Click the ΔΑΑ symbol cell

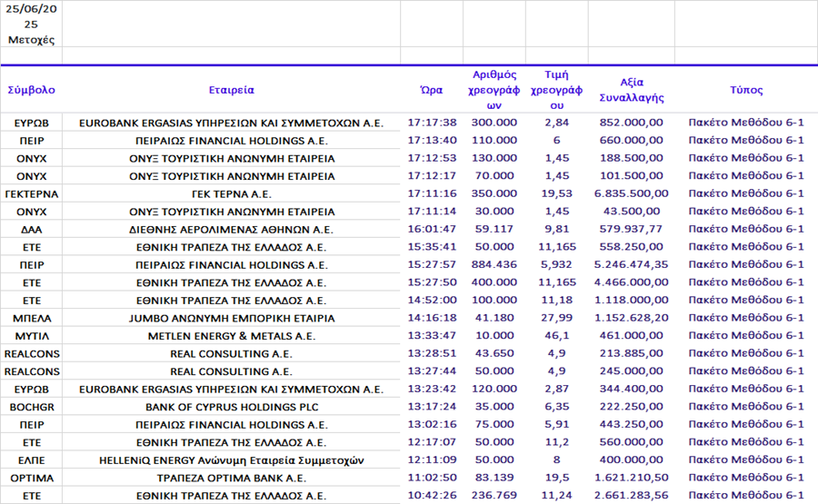[x=31, y=230]
